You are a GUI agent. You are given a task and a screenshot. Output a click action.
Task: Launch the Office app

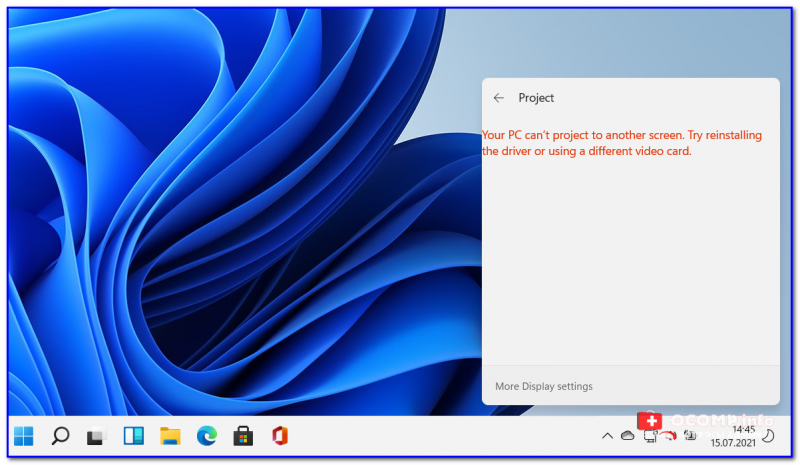280,436
